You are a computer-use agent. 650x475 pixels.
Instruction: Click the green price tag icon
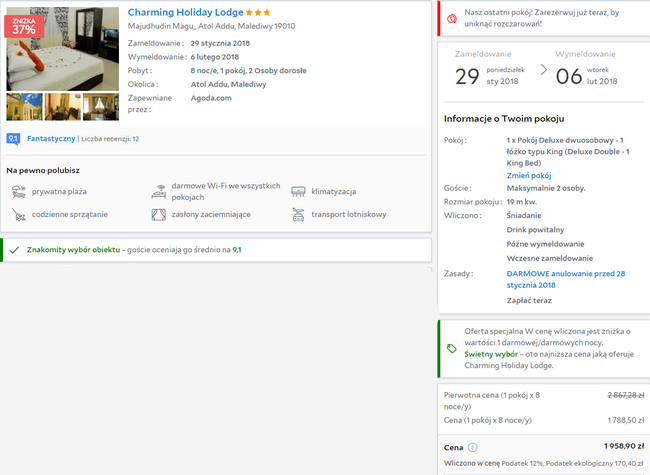click(x=452, y=348)
